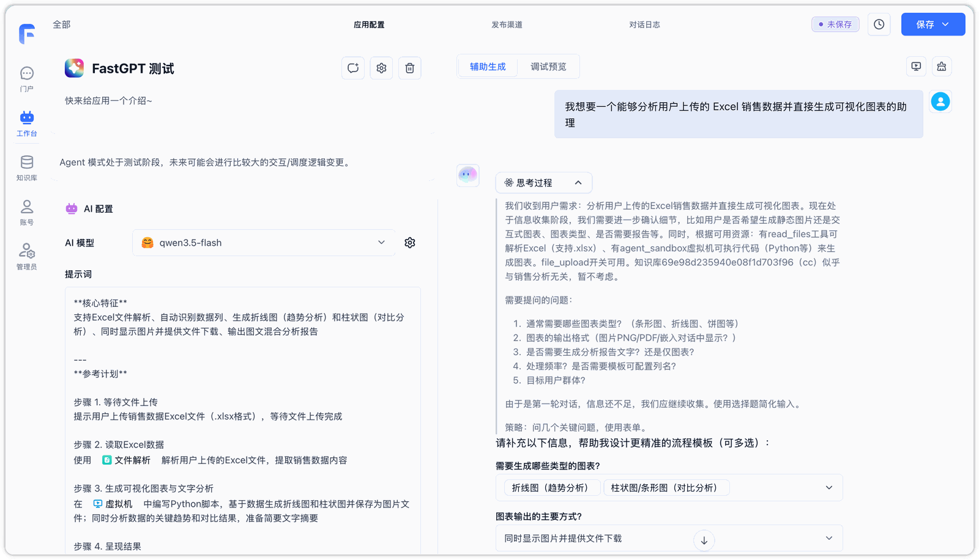
Task: Click the 步骤 2. 读取Excel数据 line
Action: [x=119, y=444]
